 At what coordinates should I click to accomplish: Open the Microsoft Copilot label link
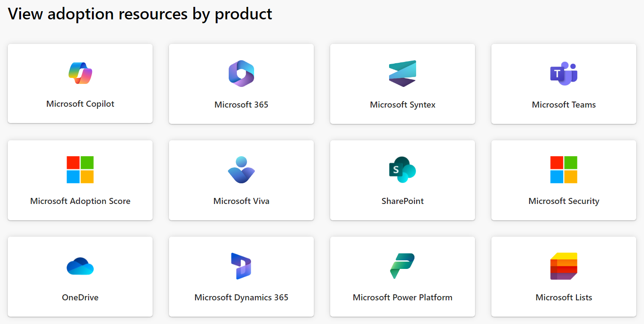[80, 104]
